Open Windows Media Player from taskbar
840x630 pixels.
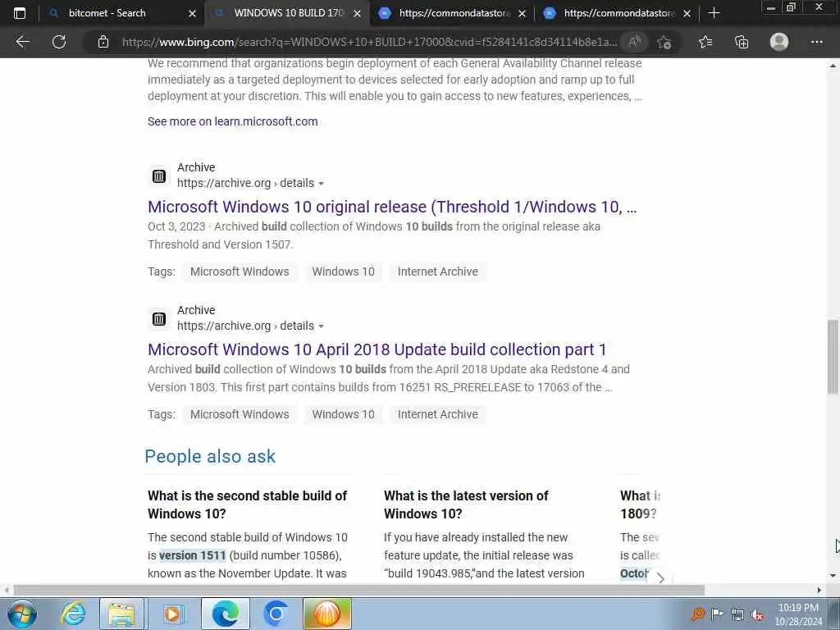pyautogui.click(x=172, y=614)
